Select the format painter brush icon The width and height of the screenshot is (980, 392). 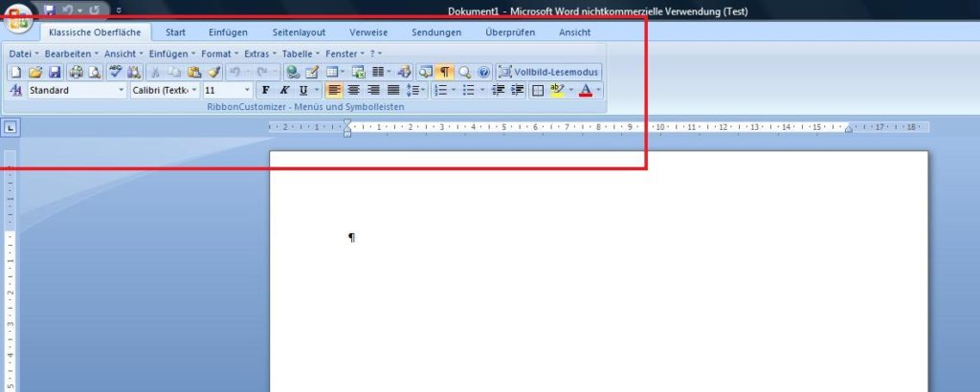coord(213,72)
